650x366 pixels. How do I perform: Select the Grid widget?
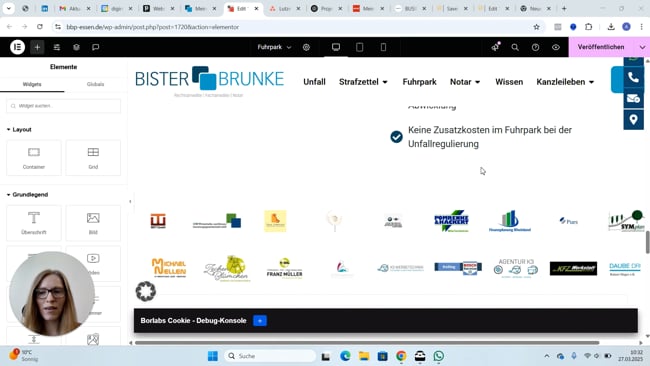click(93, 158)
